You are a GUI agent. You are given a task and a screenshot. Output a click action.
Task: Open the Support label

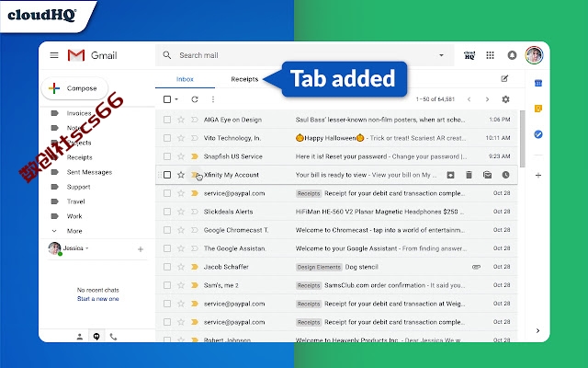coord(78,187)
